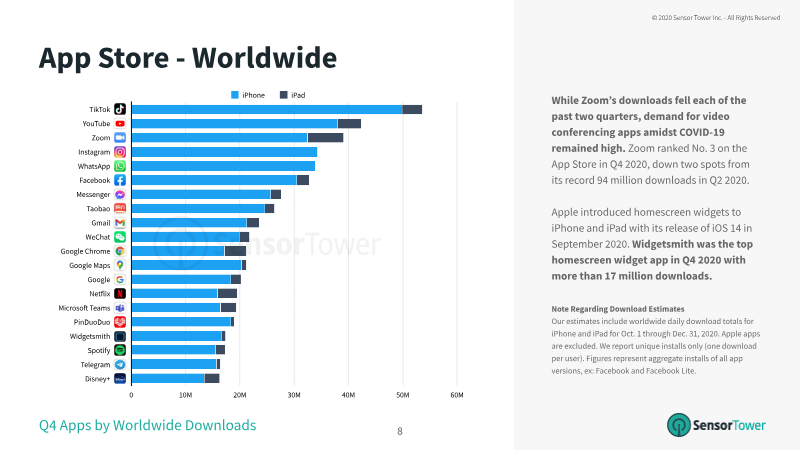The image size is (800, 450).
Task: Click the TikTok iPad bar segment
Action: pyautogui.click(x=412, y=109)
